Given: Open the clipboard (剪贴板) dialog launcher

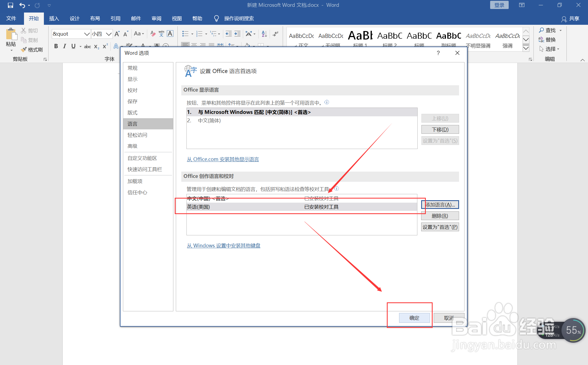Looking at the screenshot, I should point(45,59).
